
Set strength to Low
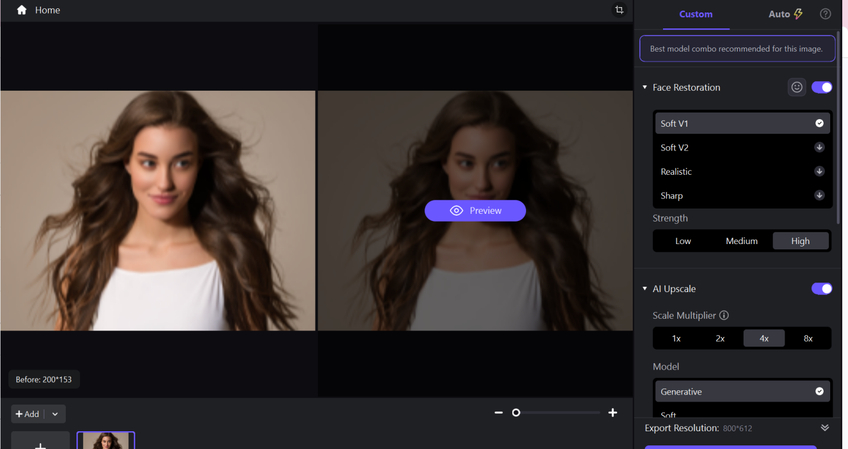coord(683,241)
